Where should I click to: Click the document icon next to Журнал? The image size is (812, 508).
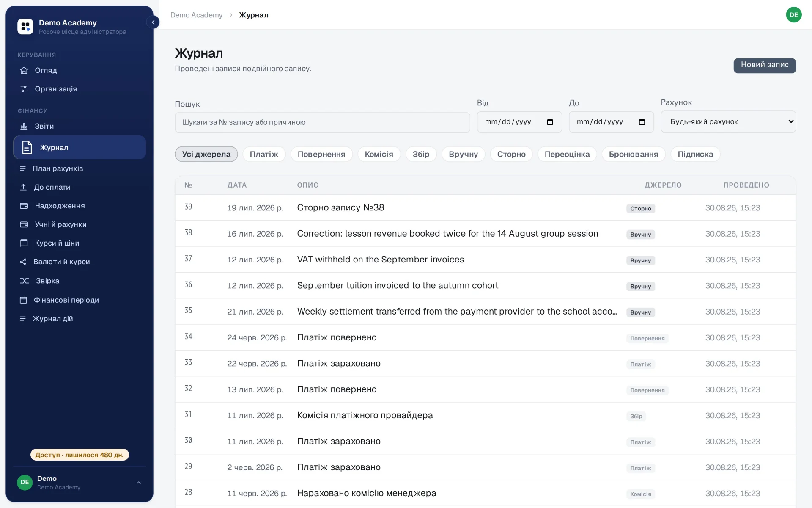(27, 147)
